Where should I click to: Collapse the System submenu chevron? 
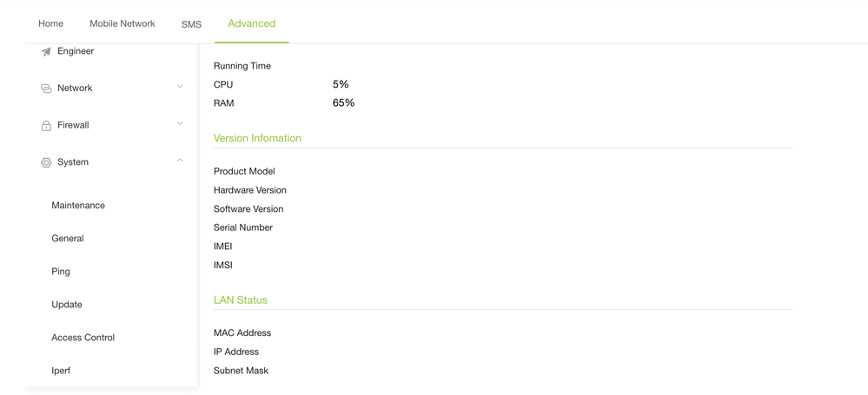[180, 161]
